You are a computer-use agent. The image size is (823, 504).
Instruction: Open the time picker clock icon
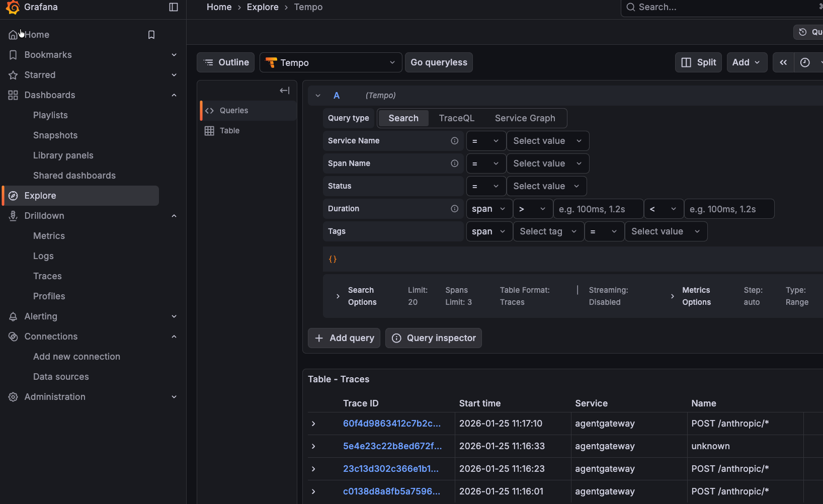coord(805,62)
